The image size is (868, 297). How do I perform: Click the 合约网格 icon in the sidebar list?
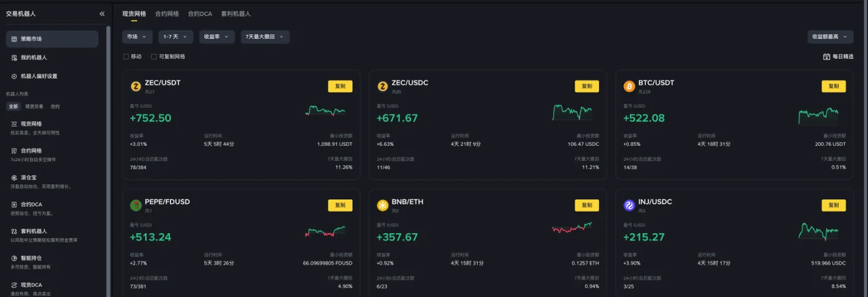[x=14, y=151]
